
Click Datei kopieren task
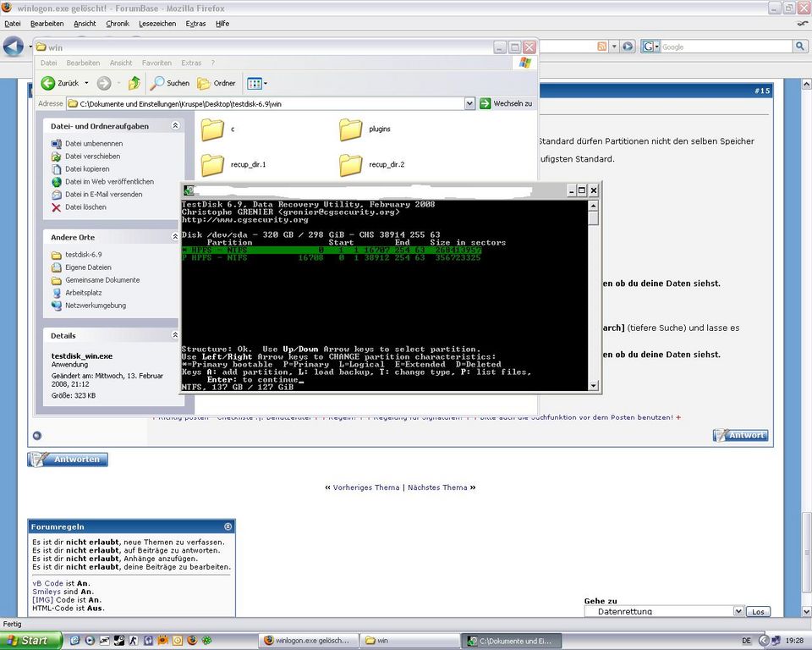coord(80,169)
